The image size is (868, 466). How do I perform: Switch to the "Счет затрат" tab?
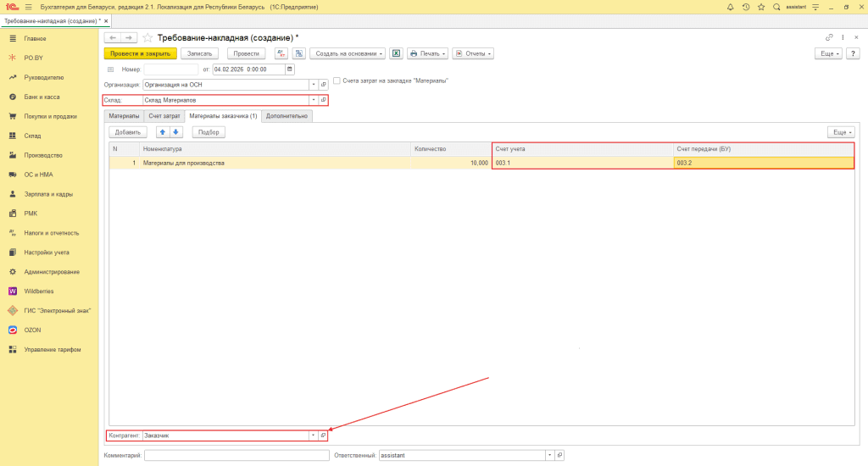pos(164,115)
